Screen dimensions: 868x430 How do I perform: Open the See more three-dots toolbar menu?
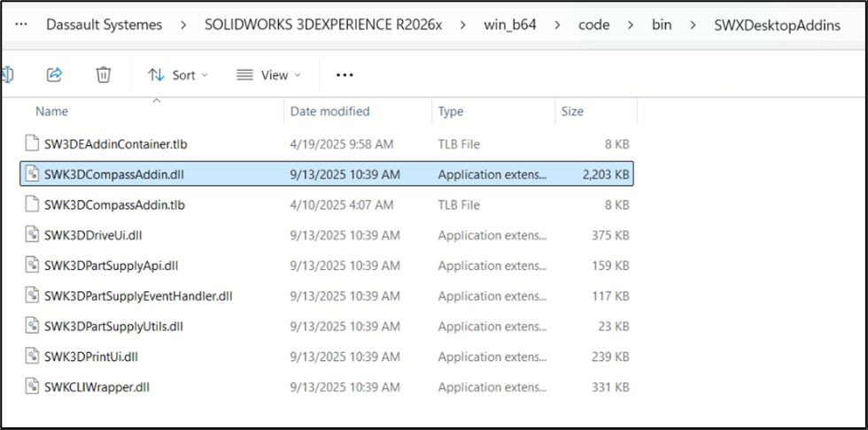pos(345,75)
